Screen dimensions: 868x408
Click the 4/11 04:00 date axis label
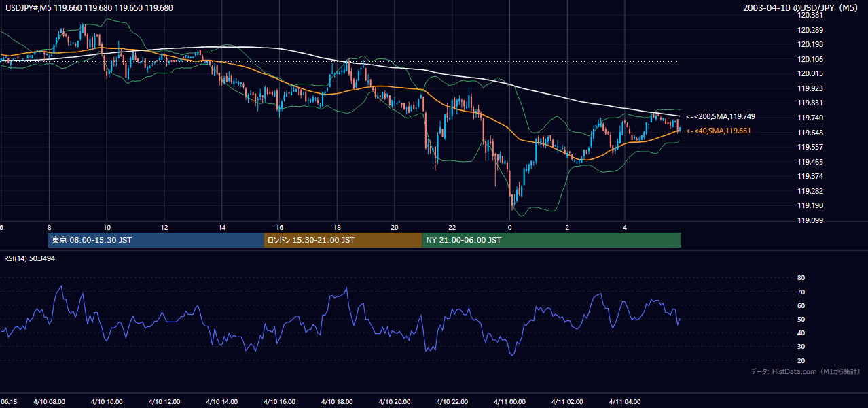625,401
